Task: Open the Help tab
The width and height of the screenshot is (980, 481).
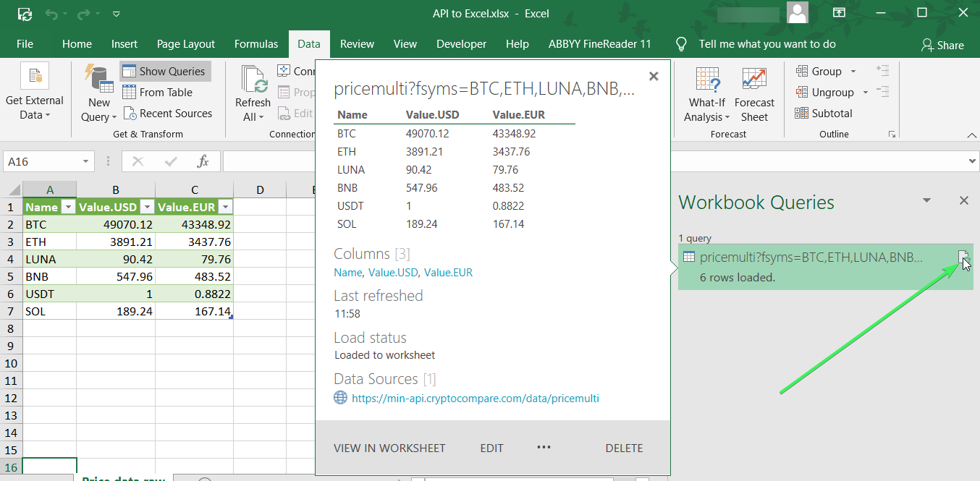Action: click(517, 44)
